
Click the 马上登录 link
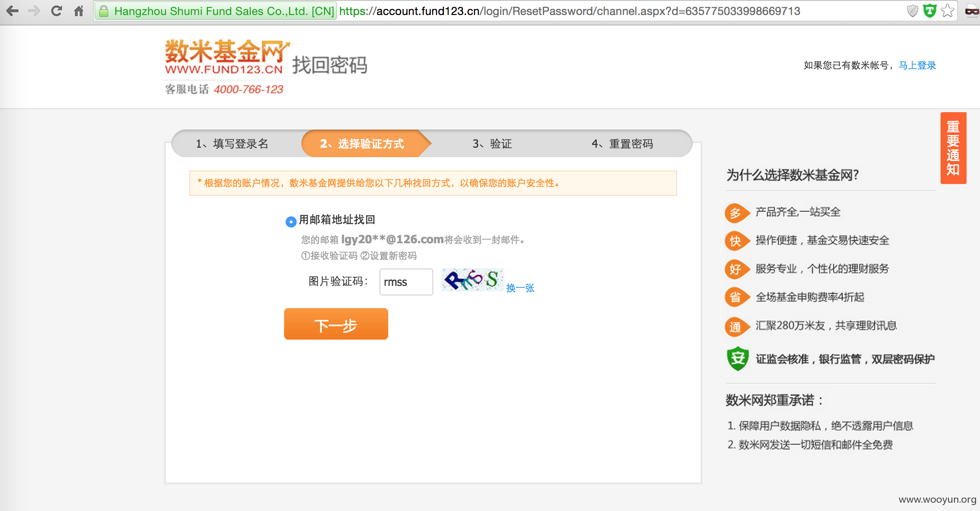pyautogui.click(x=917, y=66)
